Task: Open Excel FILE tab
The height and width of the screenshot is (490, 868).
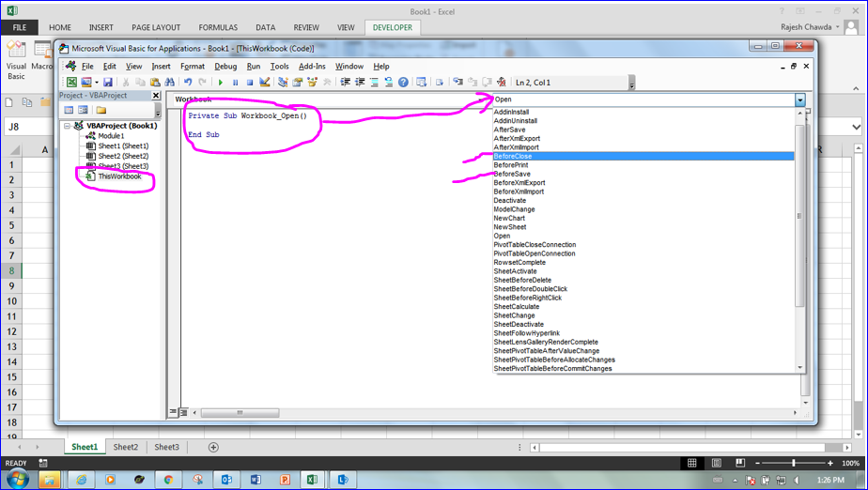Action: [20, 27]
